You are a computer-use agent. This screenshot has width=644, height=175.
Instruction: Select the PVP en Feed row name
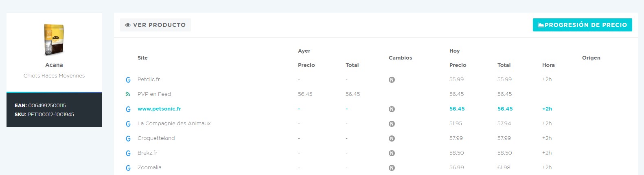click(x=154, y=94)
